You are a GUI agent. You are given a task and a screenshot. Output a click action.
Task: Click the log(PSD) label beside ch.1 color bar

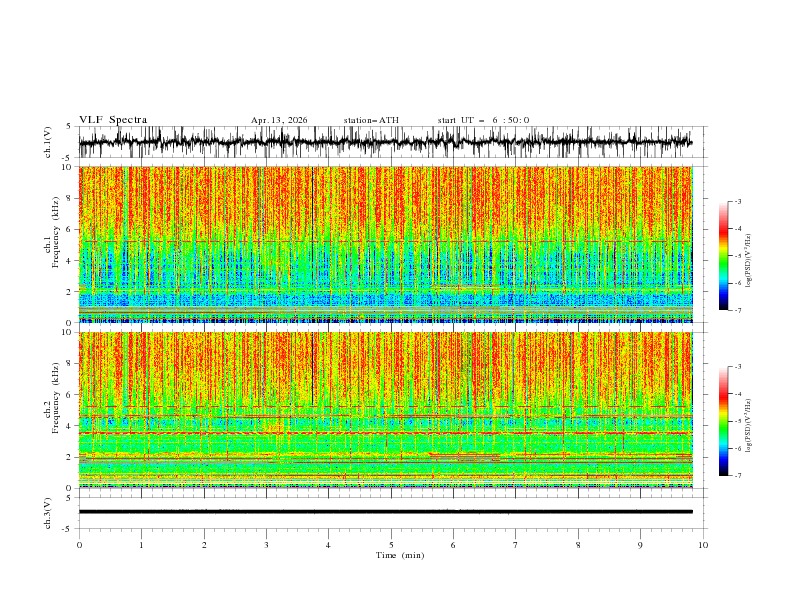(749, 261)
